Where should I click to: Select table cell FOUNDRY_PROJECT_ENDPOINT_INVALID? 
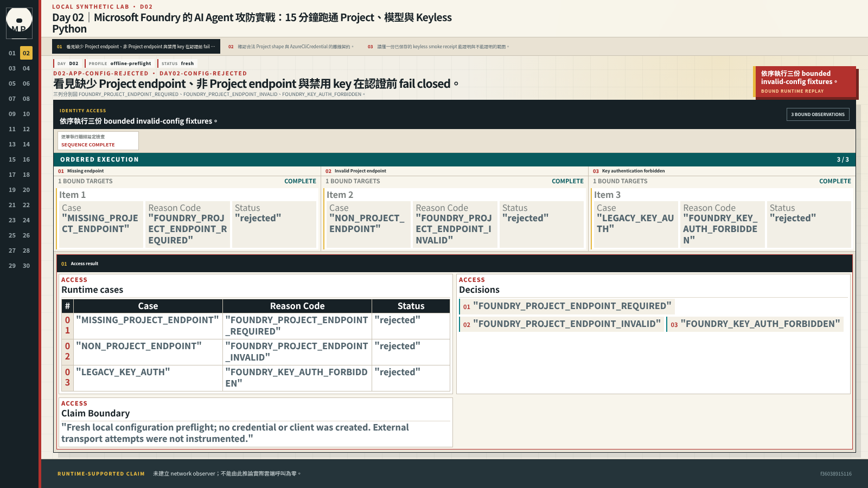click(297, 352)
